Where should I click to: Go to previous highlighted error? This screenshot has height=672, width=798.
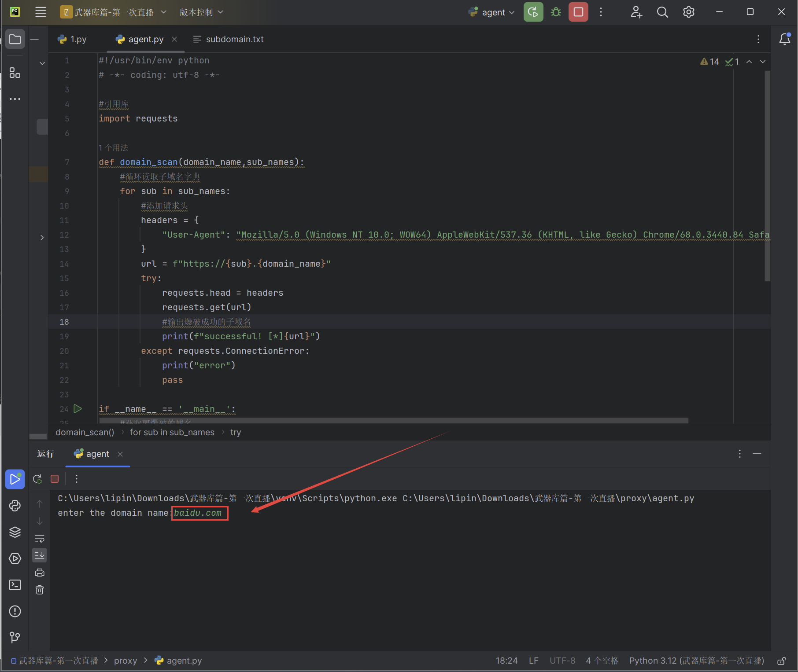[x=749, y=62]
